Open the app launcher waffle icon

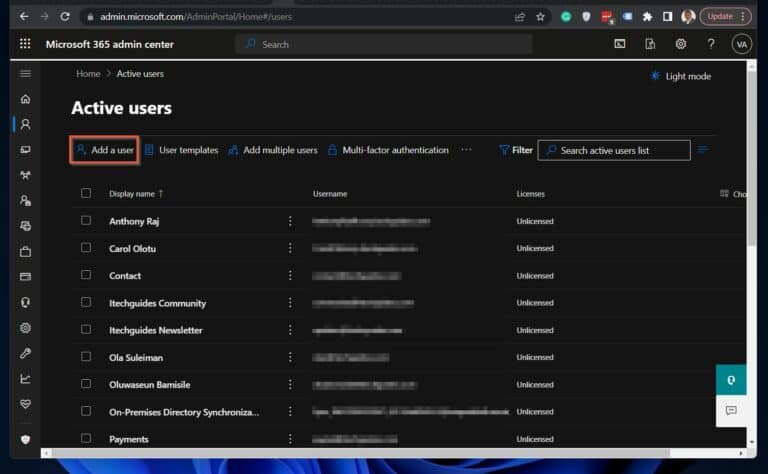[25, 44]
